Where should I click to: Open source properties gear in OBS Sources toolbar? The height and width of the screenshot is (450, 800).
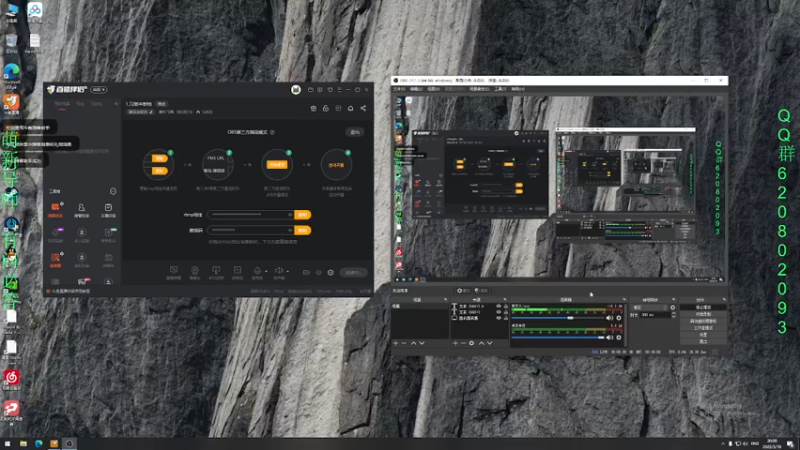[x=471, y=343]
